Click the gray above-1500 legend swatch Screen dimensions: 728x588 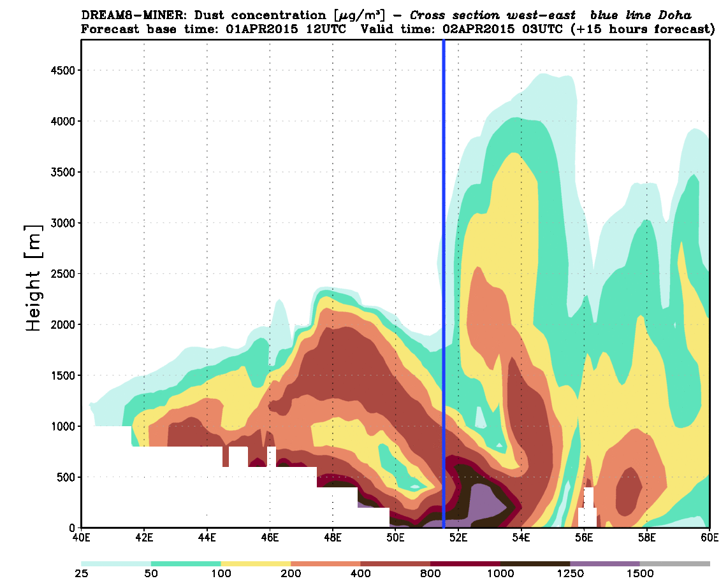(675, 563)
